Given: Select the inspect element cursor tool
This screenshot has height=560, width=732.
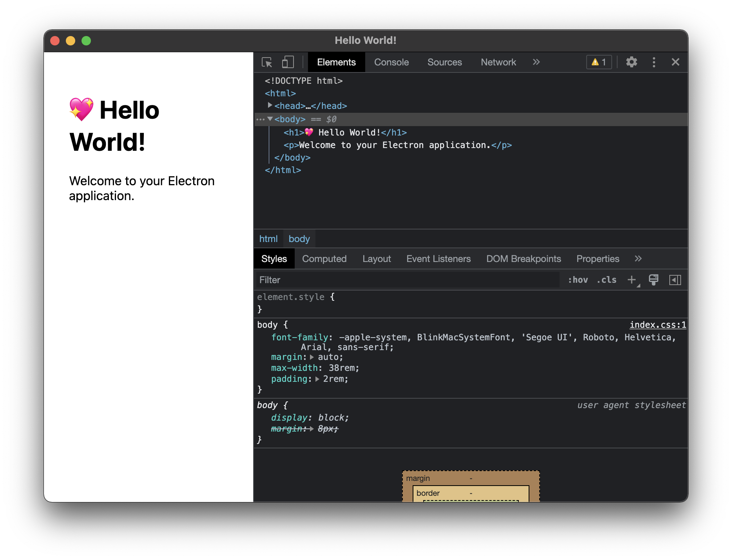Looking at the screenshot, I should (268, 62).
